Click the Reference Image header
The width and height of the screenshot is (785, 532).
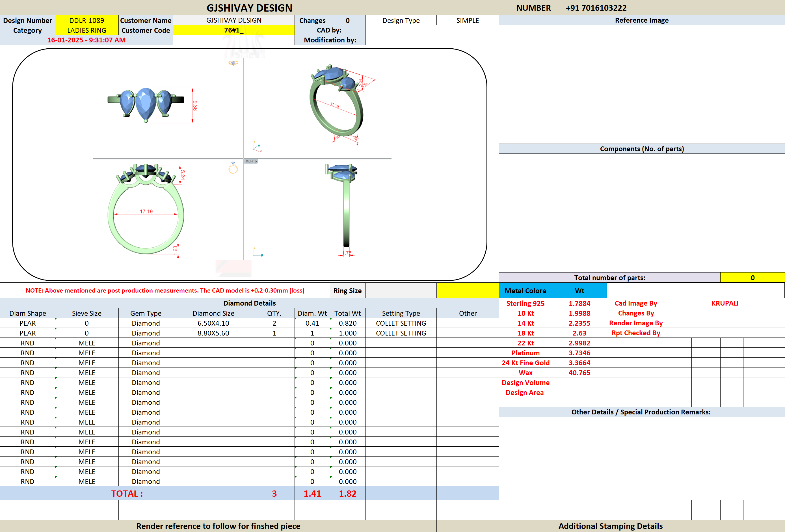[641, 20]
